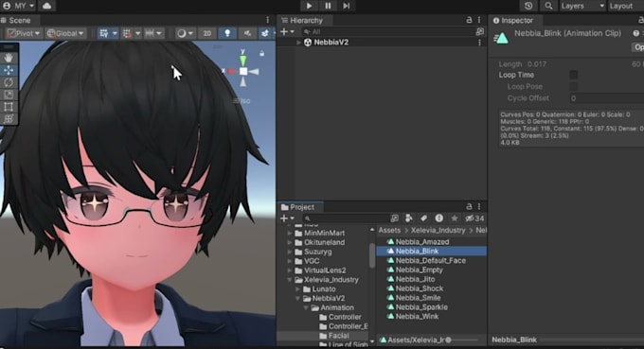Pause the editor playback
This screenshot has height=349, width=644.
328,6
